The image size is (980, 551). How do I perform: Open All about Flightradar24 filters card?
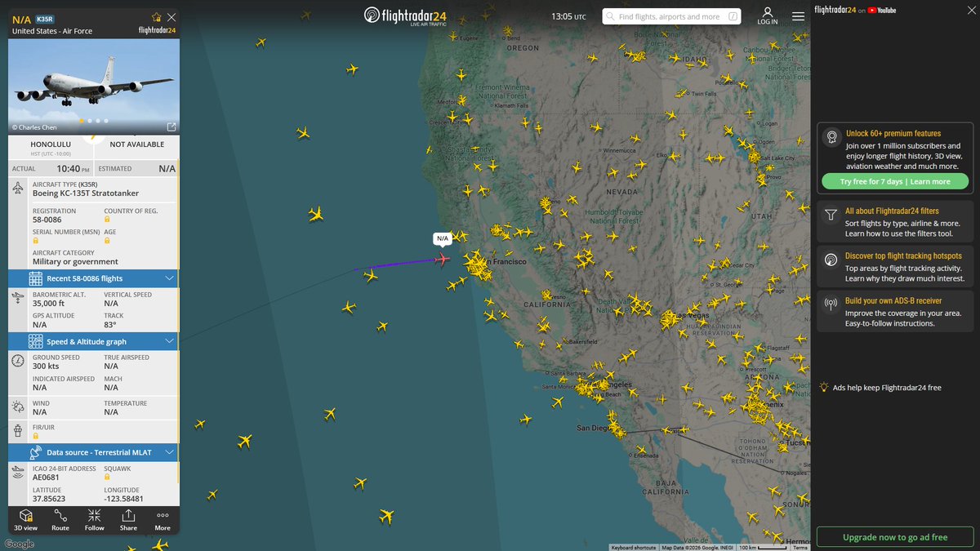point(894,221)
